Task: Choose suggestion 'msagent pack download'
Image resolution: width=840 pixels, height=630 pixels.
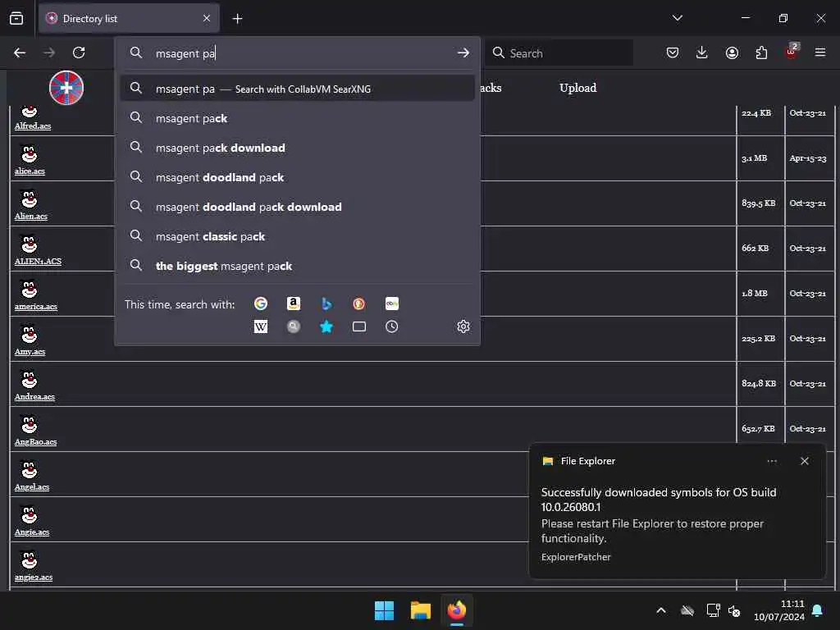Action: pos(297,148)
